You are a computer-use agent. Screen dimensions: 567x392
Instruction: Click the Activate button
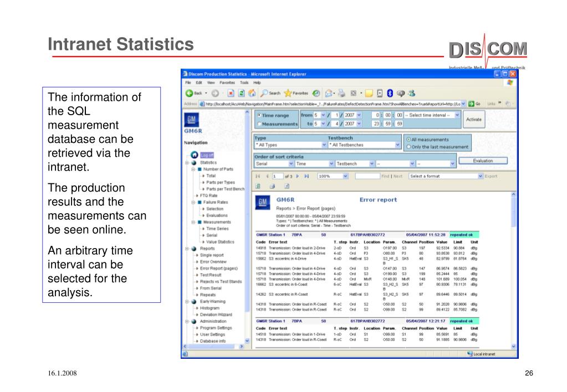tap(474, 119)
